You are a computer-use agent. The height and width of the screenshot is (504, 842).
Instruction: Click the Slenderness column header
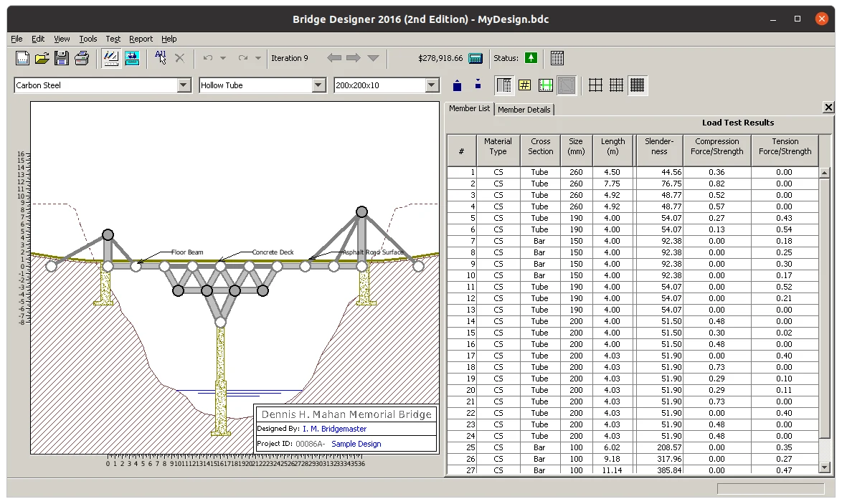(x=659, y=150)
